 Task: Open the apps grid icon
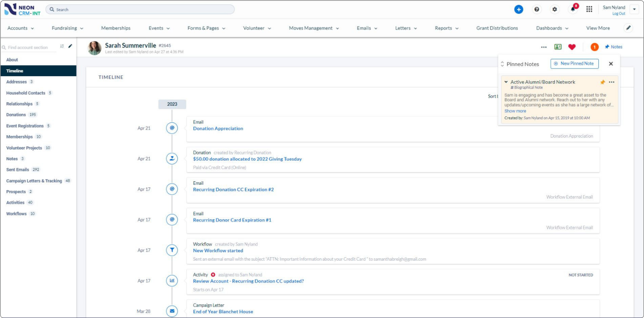[x=589, y=9]
